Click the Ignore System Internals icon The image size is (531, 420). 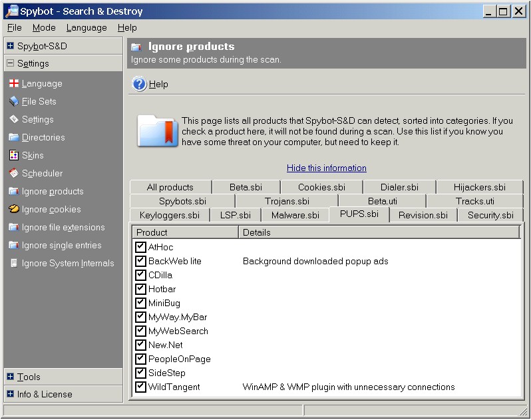click(x=13, y=263)
